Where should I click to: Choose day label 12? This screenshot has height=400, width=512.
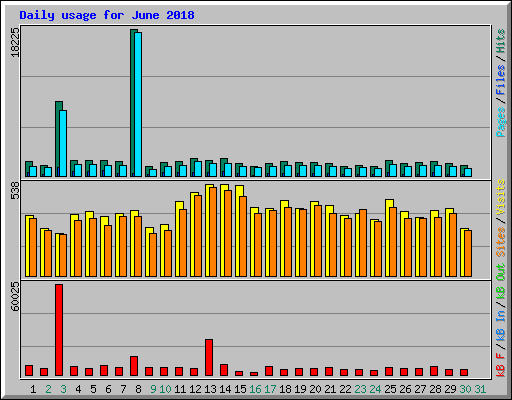[x=195, y=389]
